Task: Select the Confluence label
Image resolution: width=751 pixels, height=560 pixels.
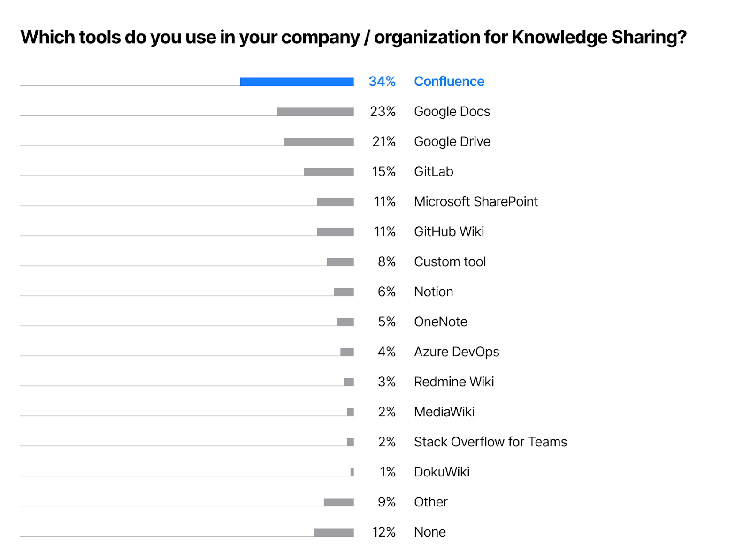Action: point(449,82)
